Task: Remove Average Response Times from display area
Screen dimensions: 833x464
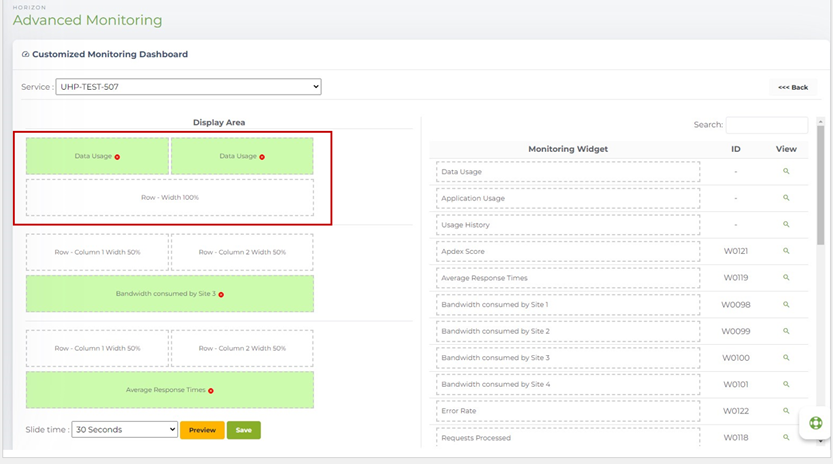Action: tap(211, 391)
